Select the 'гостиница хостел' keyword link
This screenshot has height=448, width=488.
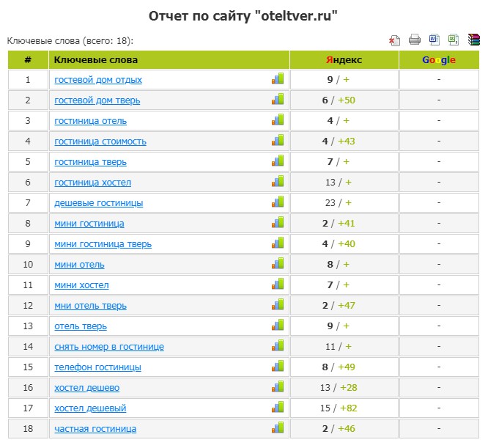[x=93, y=183]
